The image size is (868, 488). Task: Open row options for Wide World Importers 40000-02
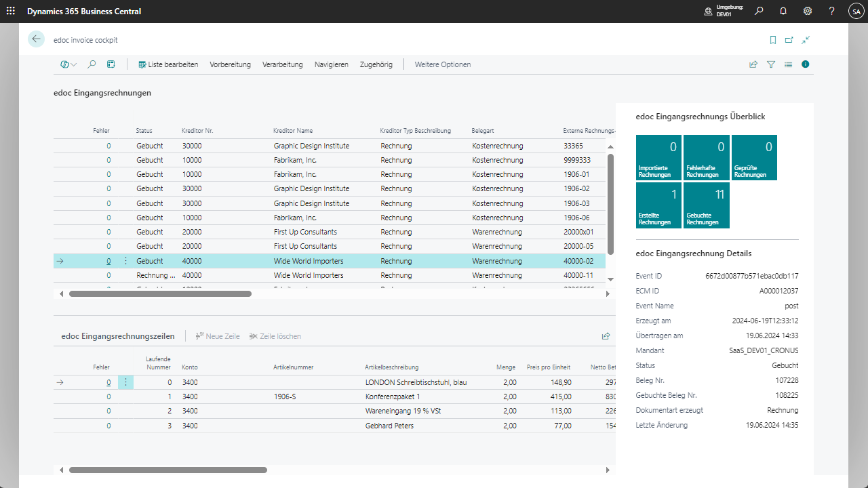coord(125,261)
